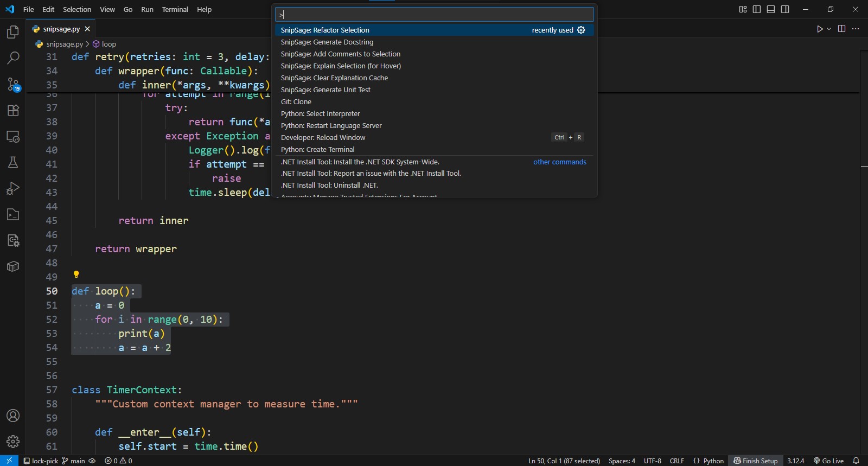
Task: Run SnipSage: Explain Selection (for Hover)
Action: pyautogui.click(x=434, y=66)
